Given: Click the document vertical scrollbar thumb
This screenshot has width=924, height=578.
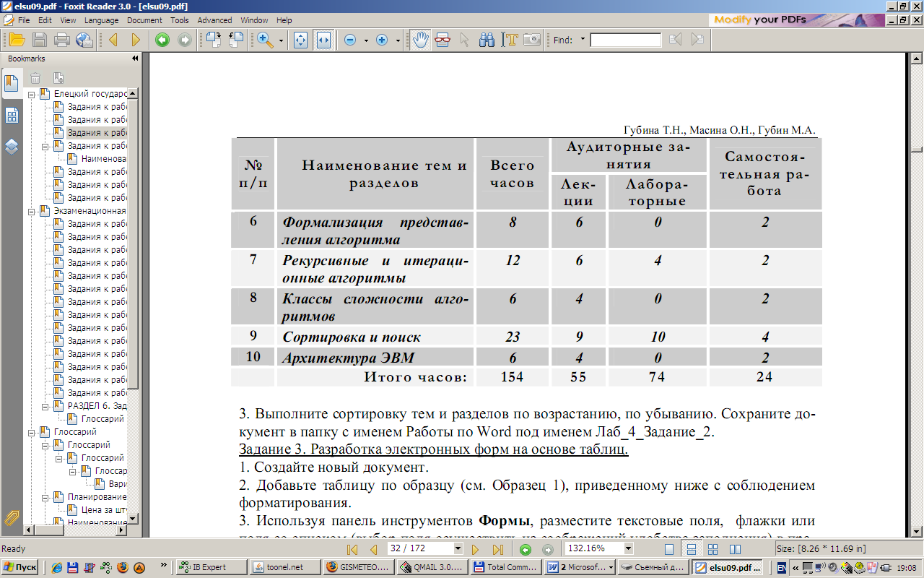Looking at the screenshot, I should (x=917, y=149).
